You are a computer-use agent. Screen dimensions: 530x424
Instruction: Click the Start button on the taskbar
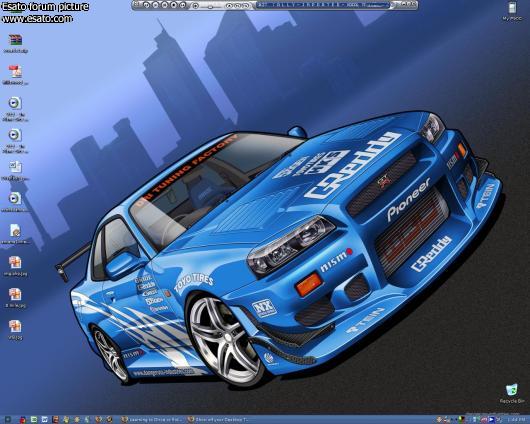click(7, 420)
